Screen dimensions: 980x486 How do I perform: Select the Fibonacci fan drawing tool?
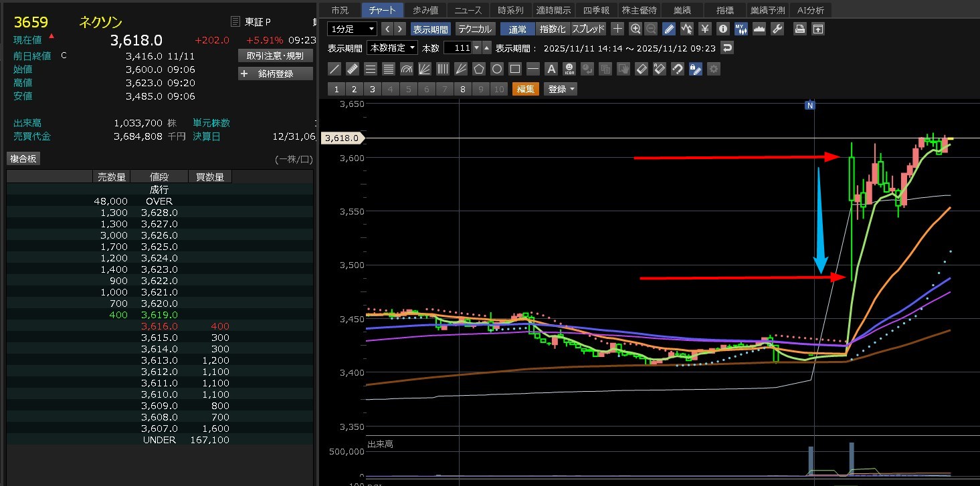point(424,69)
